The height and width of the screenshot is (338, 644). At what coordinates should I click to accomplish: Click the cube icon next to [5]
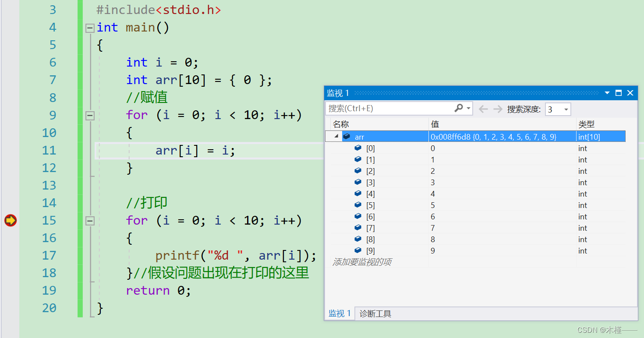pyautogui.click(x=358, y=205)
